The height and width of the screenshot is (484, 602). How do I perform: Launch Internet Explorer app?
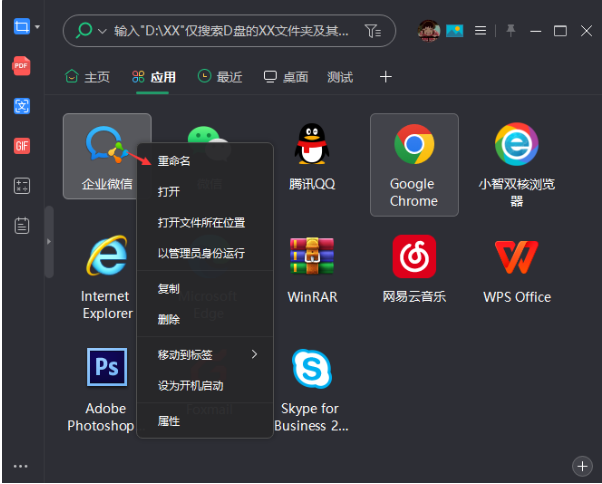107,277
